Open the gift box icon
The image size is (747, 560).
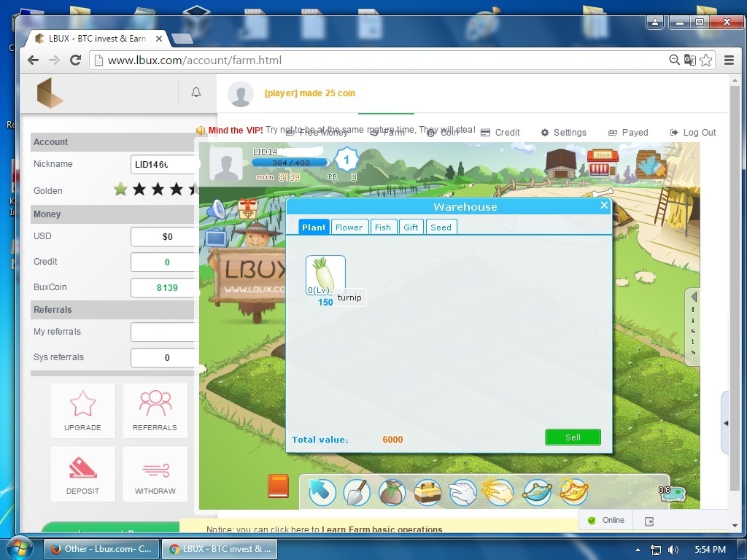click(248, 209)
